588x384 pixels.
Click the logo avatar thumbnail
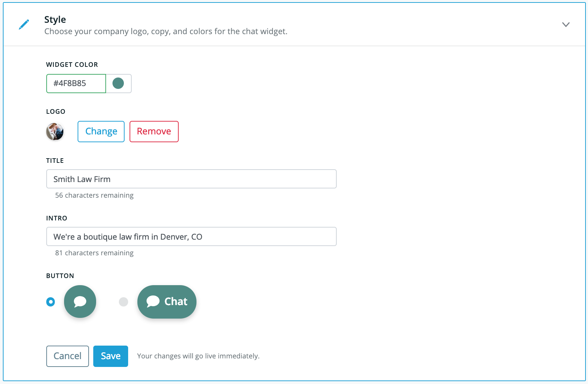point(55,132)
